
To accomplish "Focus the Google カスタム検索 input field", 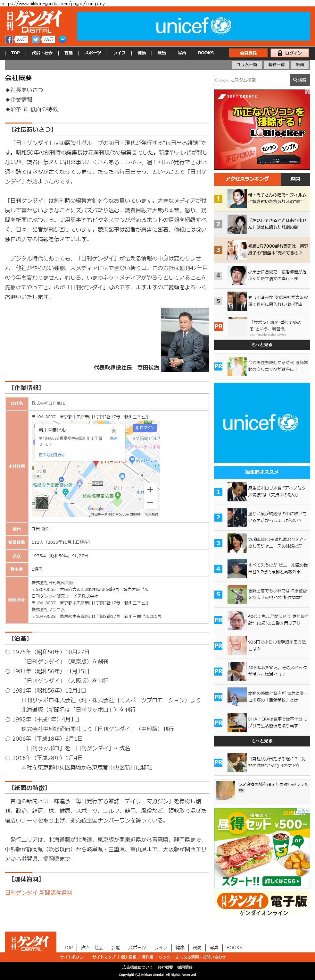I will click(252, 80).
